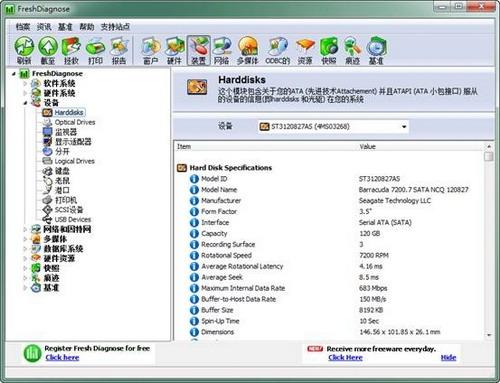Click the 授权 toolbar icon
This screenshot has width=500, height=383.
coord(71,50)
